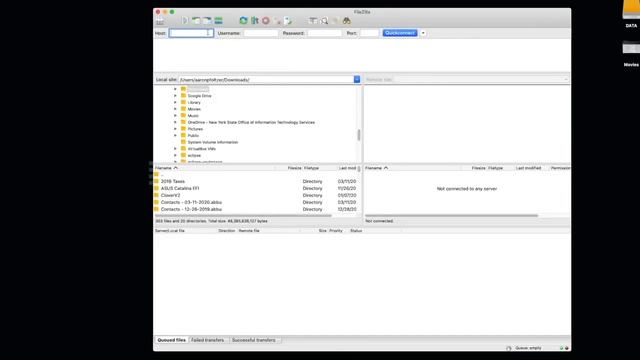Screen dimensions: 640x360
Task: Expand the Pictures folder
Action: pyautogui.click(x=176, y=129)
